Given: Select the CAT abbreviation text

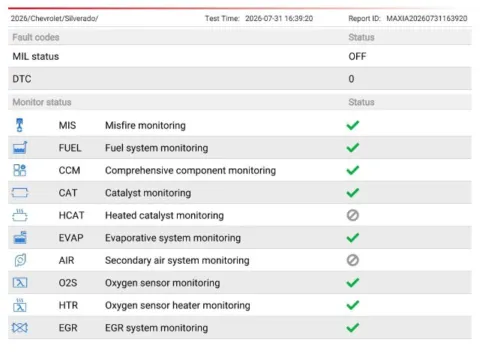Looking at the screenshot, I should pyautogui.click(x=68, y=193).
